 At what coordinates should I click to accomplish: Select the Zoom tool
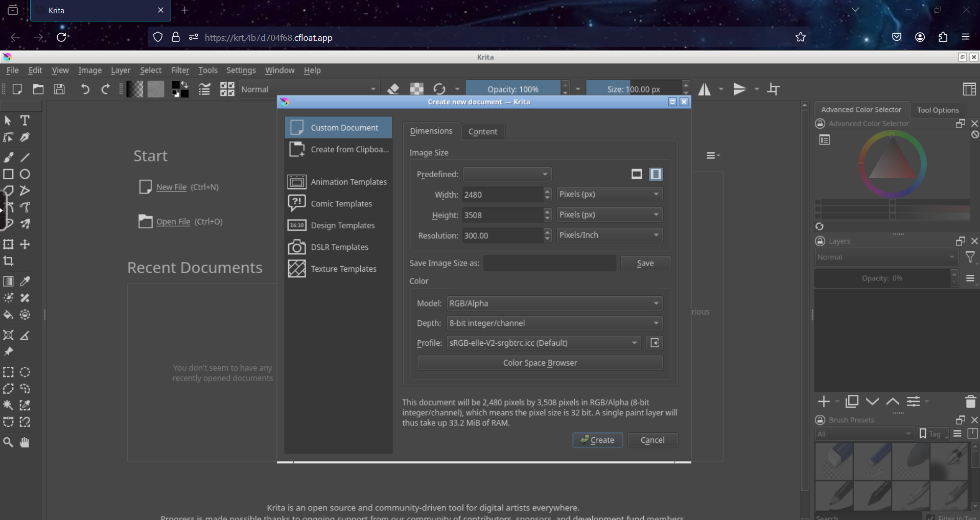8,442
